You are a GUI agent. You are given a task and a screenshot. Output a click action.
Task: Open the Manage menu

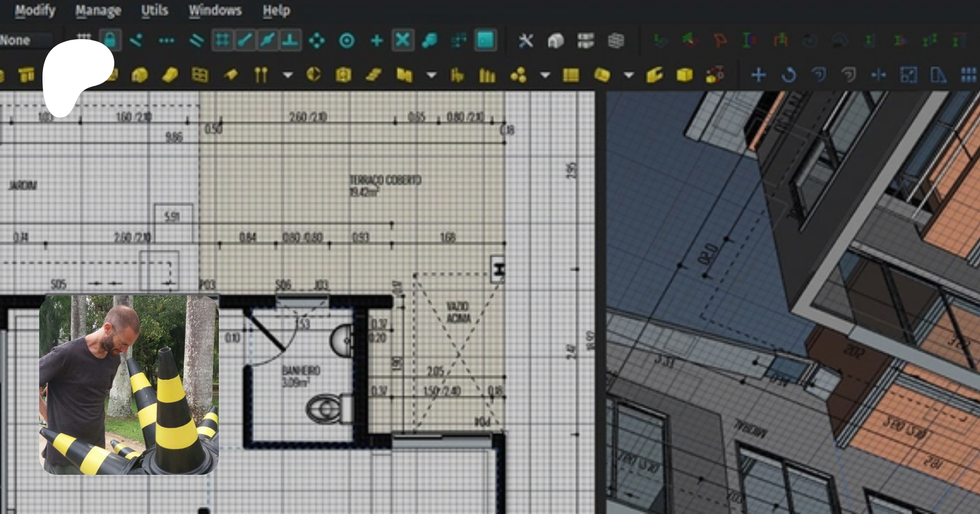(98, 10)
